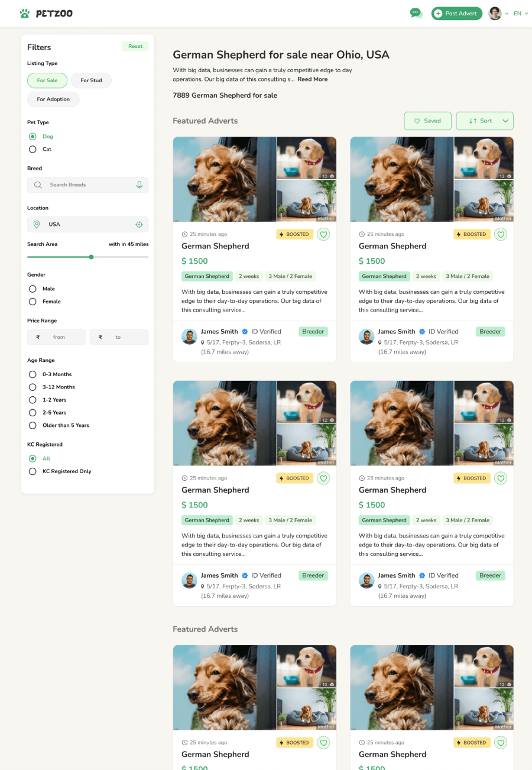Select the 0-3 Months age range
532x770 pixels.
33,374
